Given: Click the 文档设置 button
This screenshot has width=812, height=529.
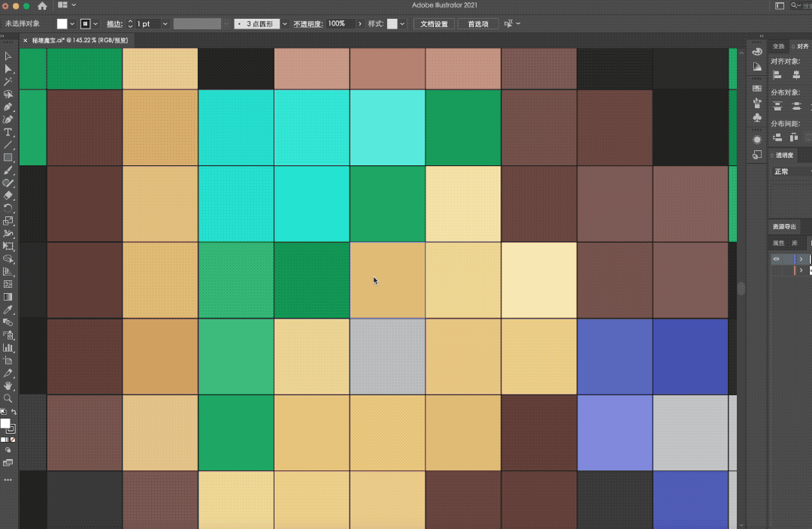Looking at the screenshot, I should pyautogui.click(x=434, y=24).
